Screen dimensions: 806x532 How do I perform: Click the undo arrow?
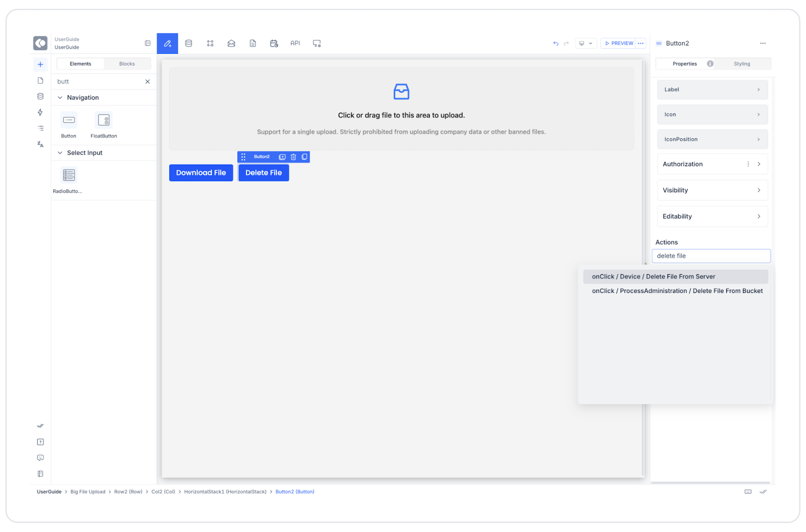556,43
